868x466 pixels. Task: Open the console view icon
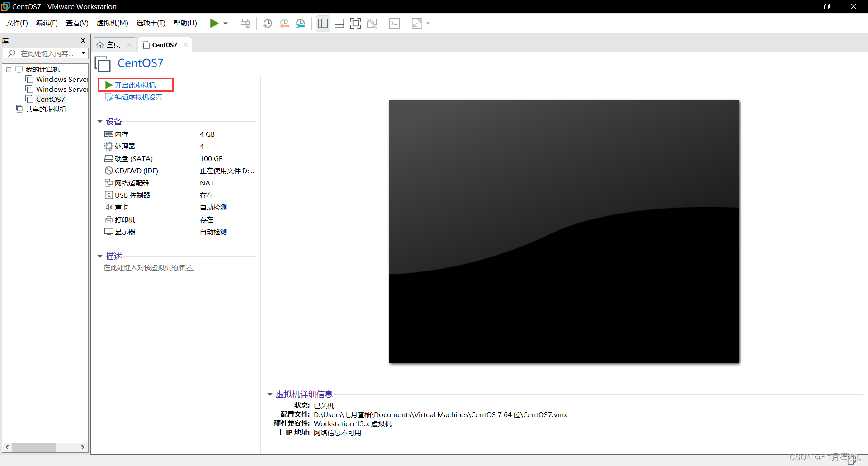[394, 23]
